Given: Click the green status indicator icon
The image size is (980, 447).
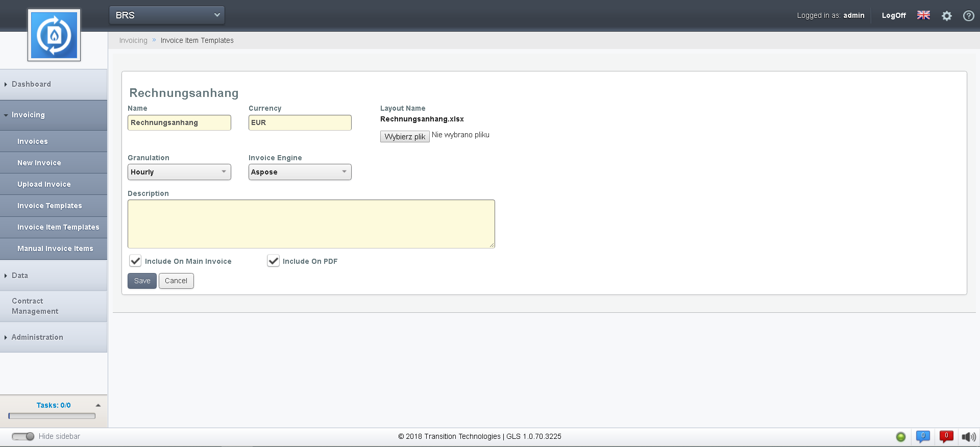Looking at the screenshot, I should click(901, 437).
